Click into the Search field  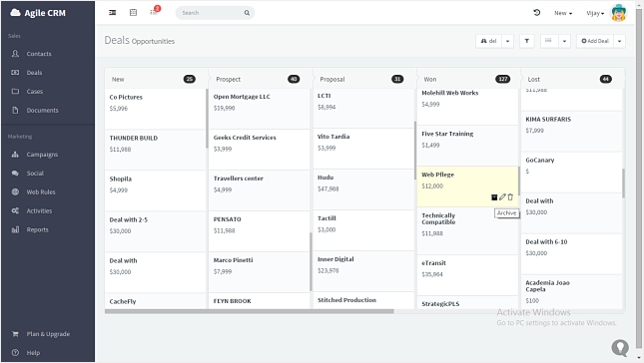212,13
